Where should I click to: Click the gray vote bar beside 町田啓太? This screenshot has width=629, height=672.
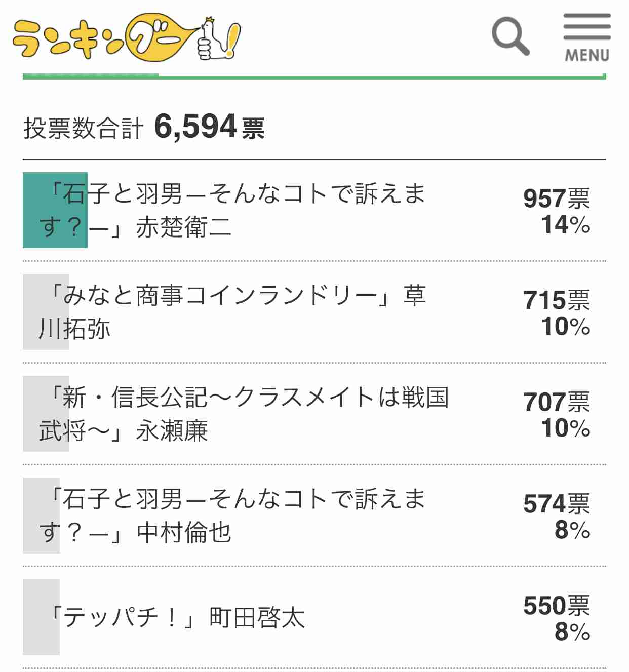[41, 617]
